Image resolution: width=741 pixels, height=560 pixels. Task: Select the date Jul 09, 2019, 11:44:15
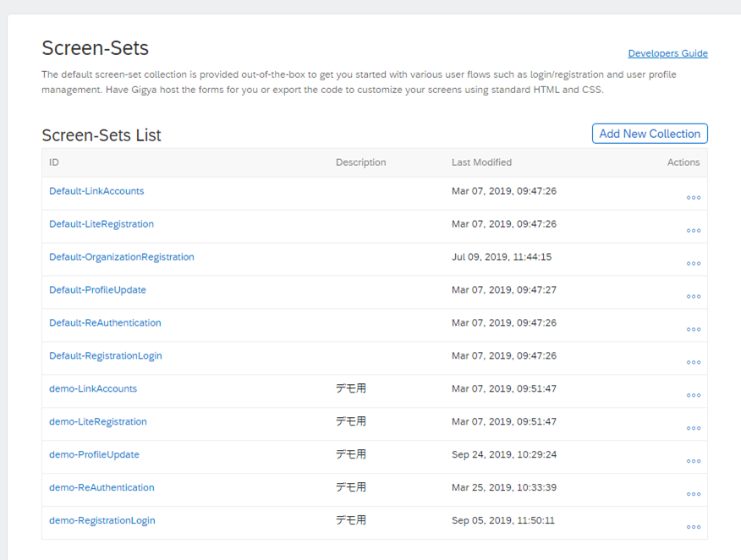pos(502,257)
